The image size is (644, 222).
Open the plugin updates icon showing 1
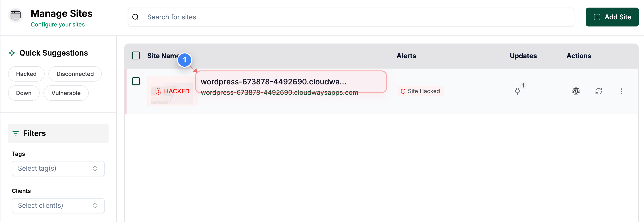point(518,91)
